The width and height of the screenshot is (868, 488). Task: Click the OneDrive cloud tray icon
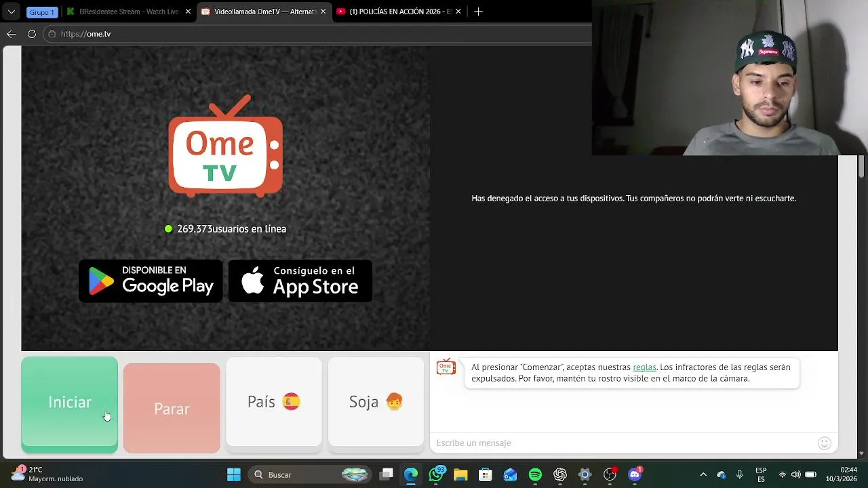pos(722,474)
